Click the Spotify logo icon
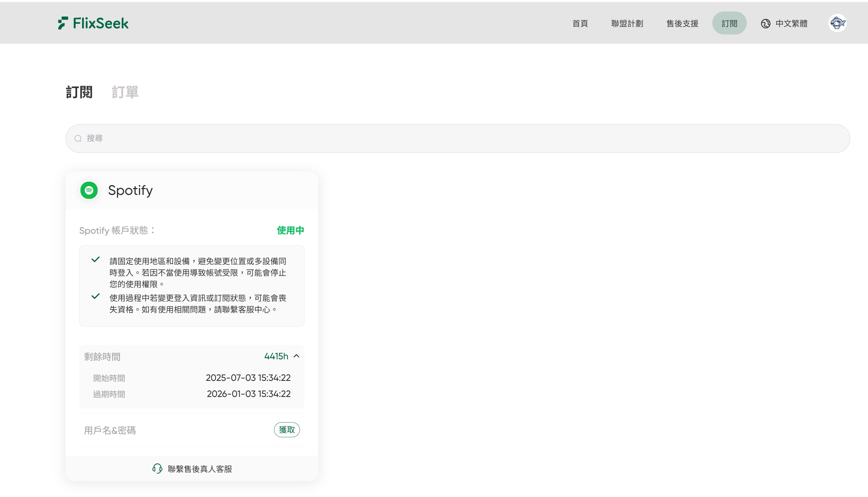This screenshot has height=497, width=868. pyautogui.click(x=89, y=190)
